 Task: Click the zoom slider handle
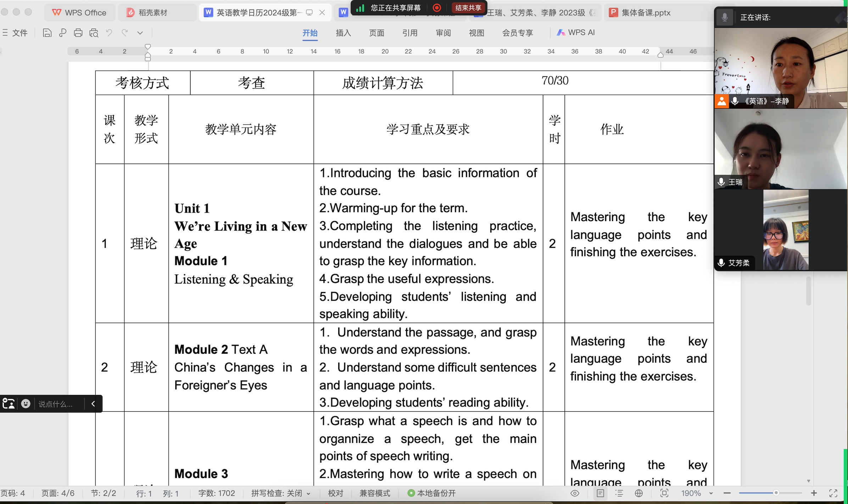pyautogui.click(x=776, y=493)
